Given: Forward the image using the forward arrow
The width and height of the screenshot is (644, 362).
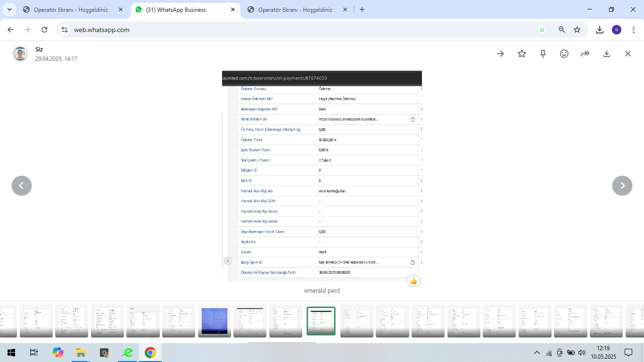Looking at the screenshot, I should click(585, 54).
